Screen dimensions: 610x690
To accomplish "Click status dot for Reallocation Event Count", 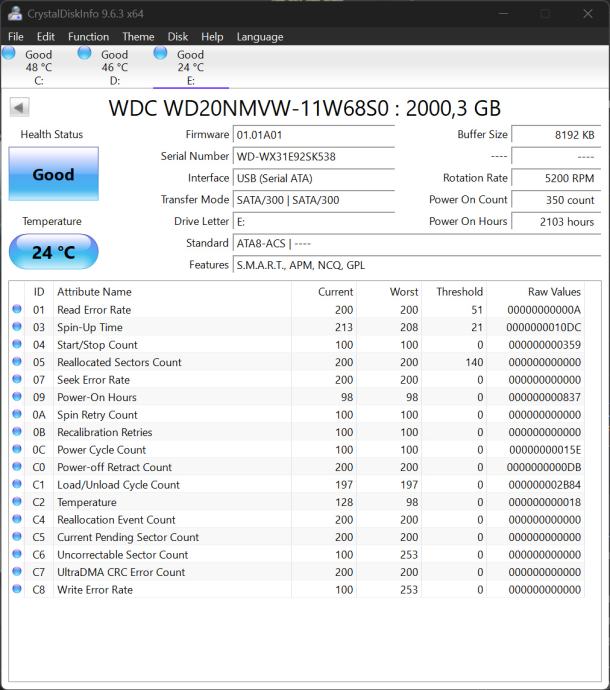I will (17, 519).
